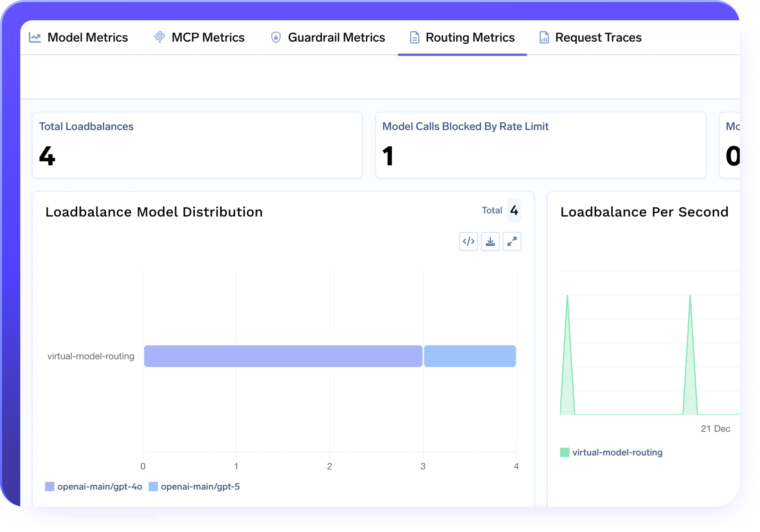Click the Guardrail Metrics shield icon
Viewport: 760px width, 532px height.
[x=276, y=37]
